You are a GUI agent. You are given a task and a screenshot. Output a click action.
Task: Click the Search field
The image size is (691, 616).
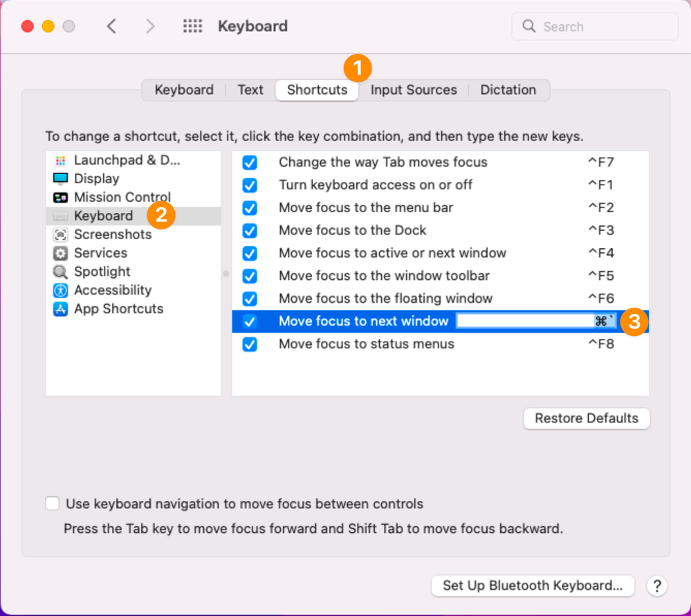602,27
